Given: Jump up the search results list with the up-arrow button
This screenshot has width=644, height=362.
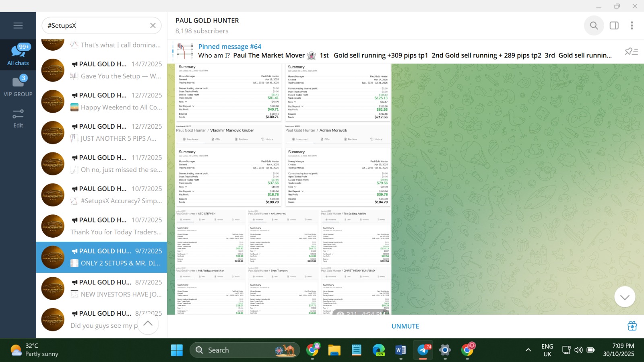Looking at the screenshot, I should coord(148,324).
